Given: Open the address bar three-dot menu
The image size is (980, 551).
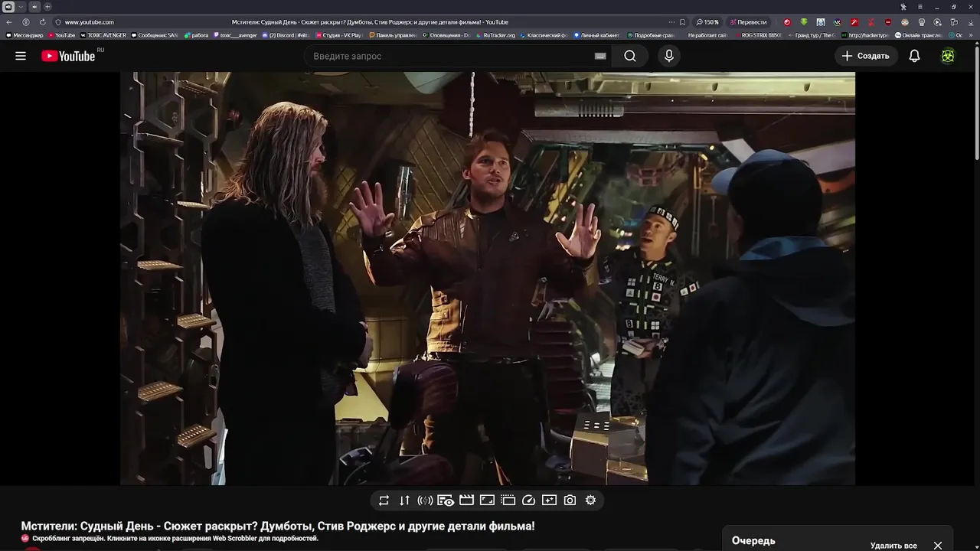Looking at the screenshot, I should tap(671, 22).
